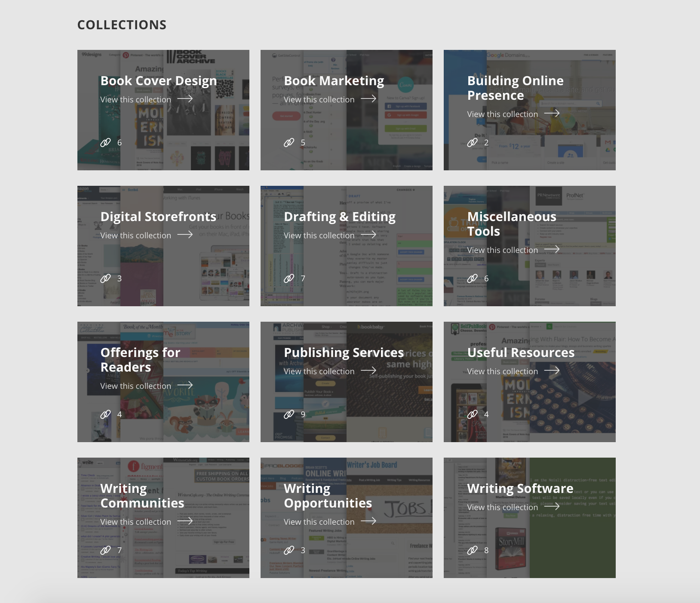Image resolution: width=700 pixels, height=603 pixels.
Task: Click the arrow icon beside Digital Storefronts' view link
Action: click(x=185, y=234)
